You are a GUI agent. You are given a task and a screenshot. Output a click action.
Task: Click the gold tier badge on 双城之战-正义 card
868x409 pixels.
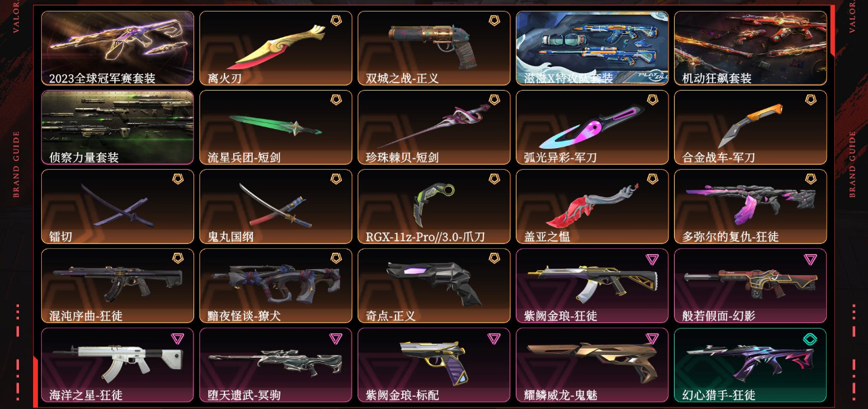tap(494, 21)
